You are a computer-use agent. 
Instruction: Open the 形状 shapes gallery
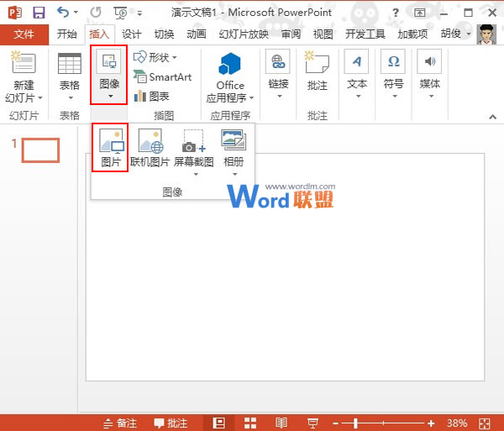click(x=155, y=58)
